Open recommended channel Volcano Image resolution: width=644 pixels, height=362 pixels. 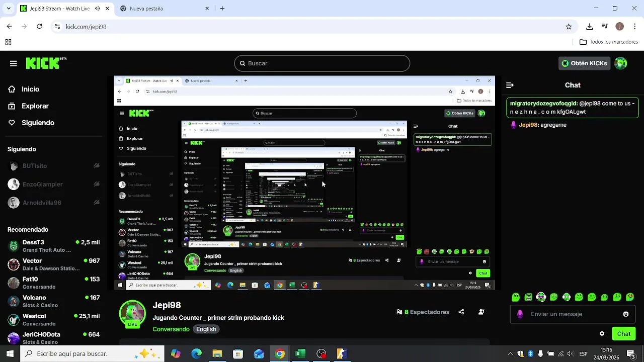point(54,301)
